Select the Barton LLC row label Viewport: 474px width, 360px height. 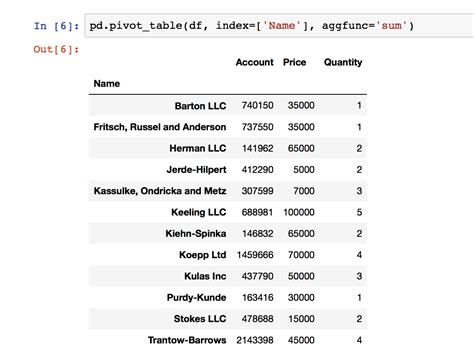pyautogui.click(x=200, y=106)
